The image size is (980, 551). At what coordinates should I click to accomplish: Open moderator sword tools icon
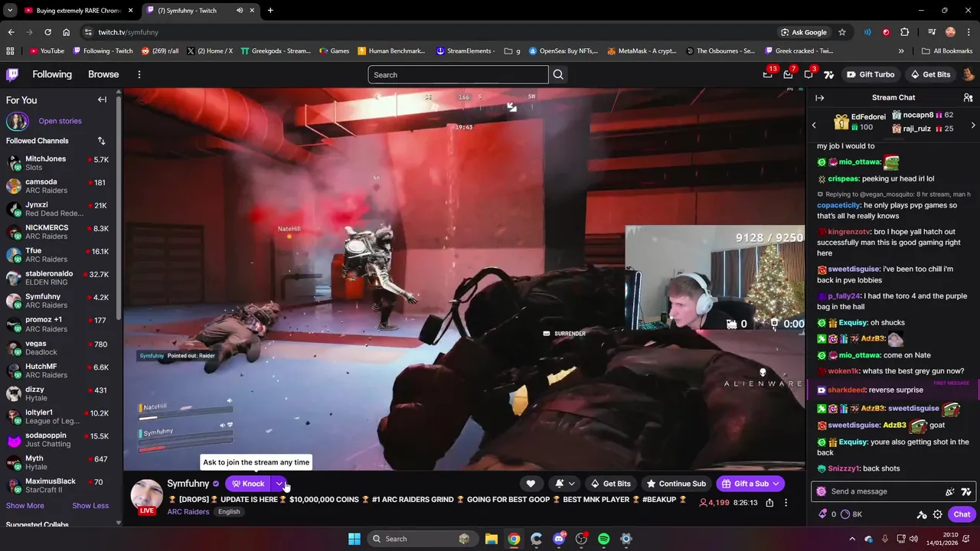click(x=922, y=514)
